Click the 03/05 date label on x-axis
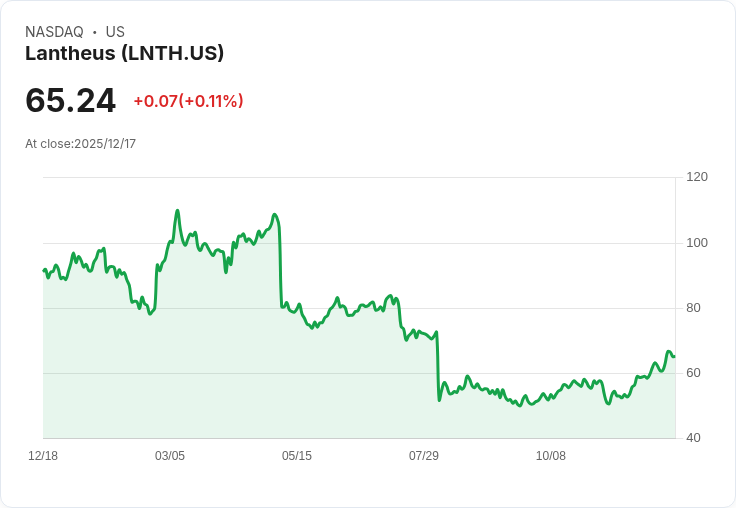This screenshot has height=508, width=736. (x=170, y=456)
